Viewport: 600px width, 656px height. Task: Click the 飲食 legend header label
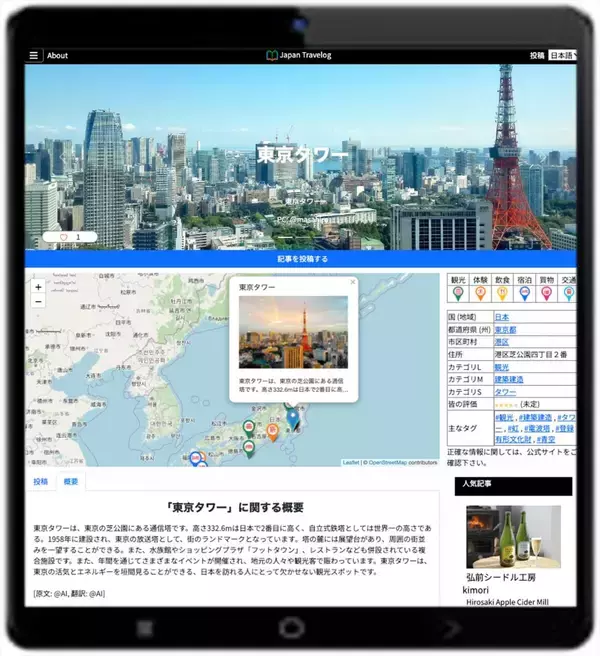[502, 280]
